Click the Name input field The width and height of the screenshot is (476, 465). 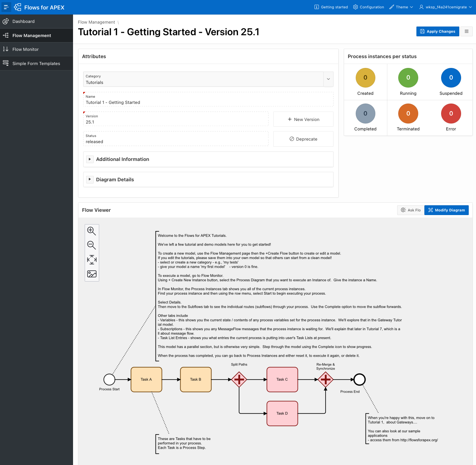pyautogui.click(x=208, y=99)
